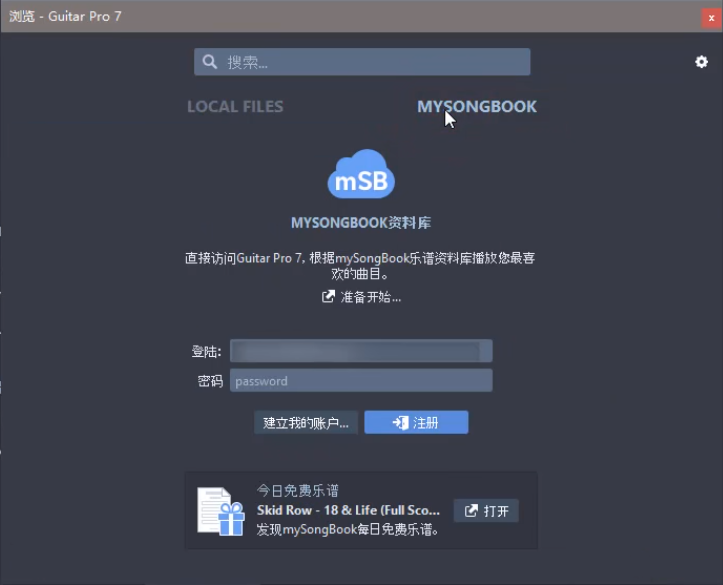Click 发现mySongBook每日免费乐谱 text
The image size is (723, 585).
click(348, 530)
